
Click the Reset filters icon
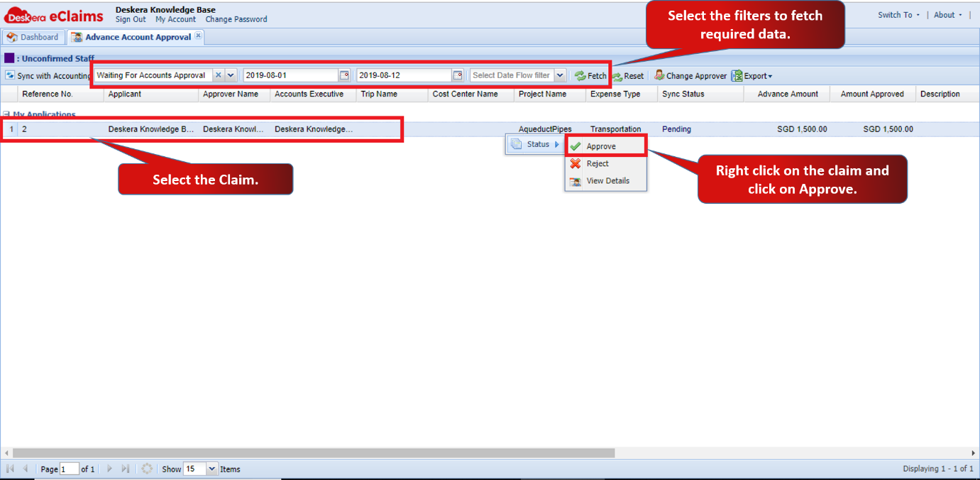click(617, 76)
